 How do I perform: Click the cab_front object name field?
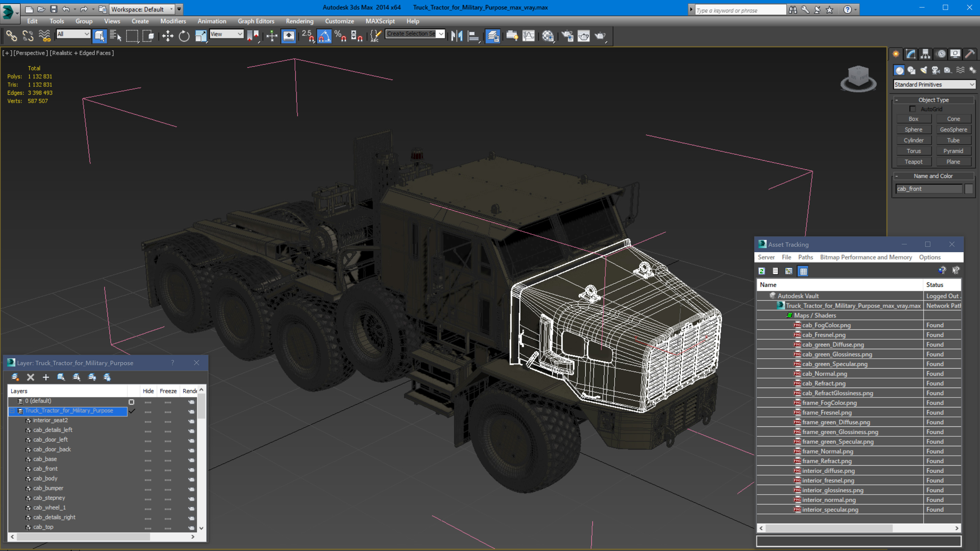pyautogui.click(x=929, y=189)
